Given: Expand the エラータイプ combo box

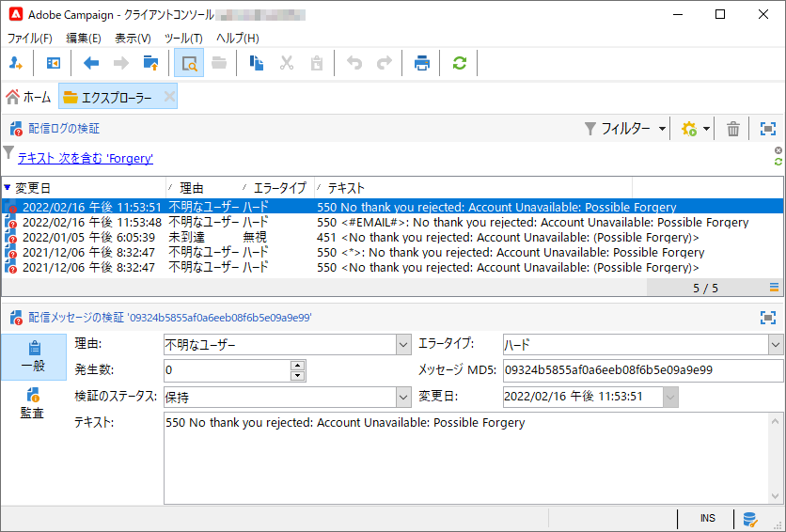Looking at the screenshot, I should pyautogui.click(x=776, y=345).
